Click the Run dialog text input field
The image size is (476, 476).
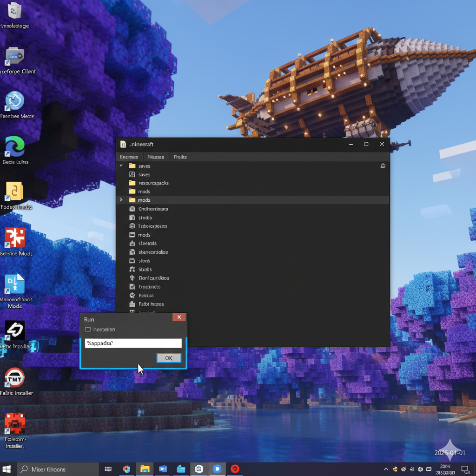coord(133,343)
